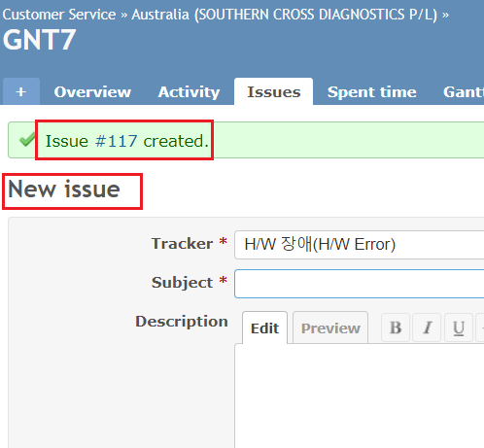The width and height of the screenshot is (484, 448).
Task: Open the Spent time tab
Action: [x=371, y=92]
